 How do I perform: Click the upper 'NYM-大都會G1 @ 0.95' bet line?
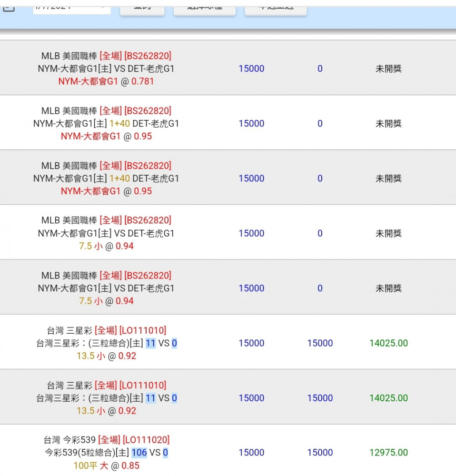pyautogui.click(x=106, y=136)
